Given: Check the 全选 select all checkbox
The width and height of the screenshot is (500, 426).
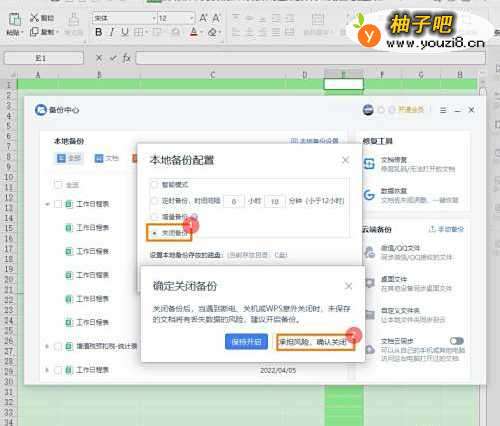Looking at the screenshot, I should pos(58,184).
